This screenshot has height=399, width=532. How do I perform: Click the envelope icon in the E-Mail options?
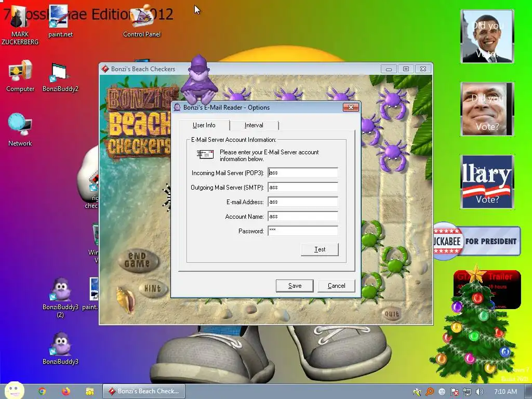[x=205, y=155]
